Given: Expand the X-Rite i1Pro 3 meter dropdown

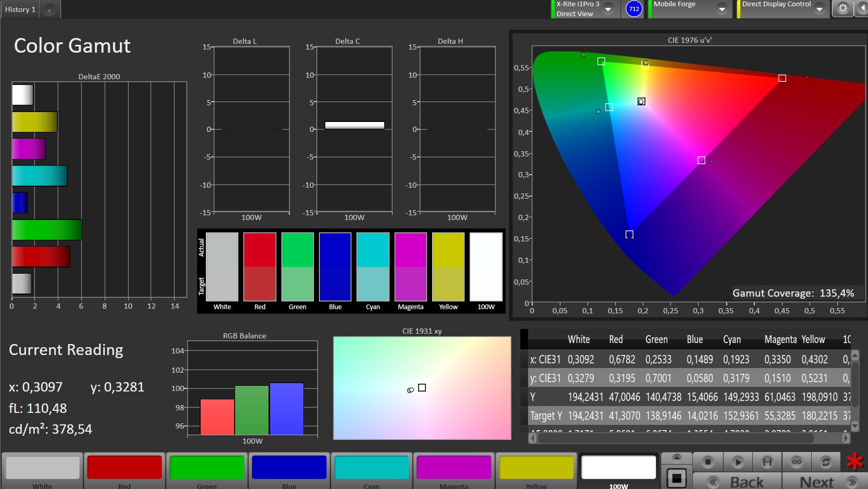Looking at the screenshot, I should [608, 9].
